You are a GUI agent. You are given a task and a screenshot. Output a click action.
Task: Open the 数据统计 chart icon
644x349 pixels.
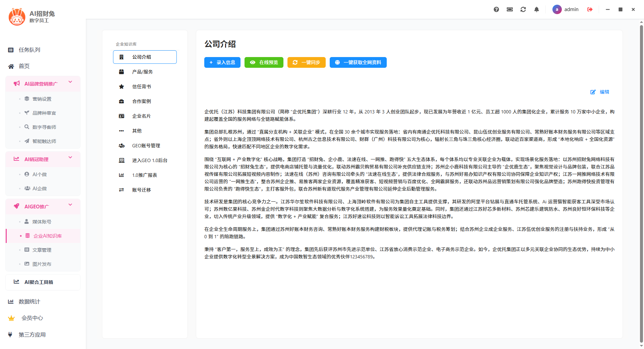pyautogui.click(x=10, y=301)
